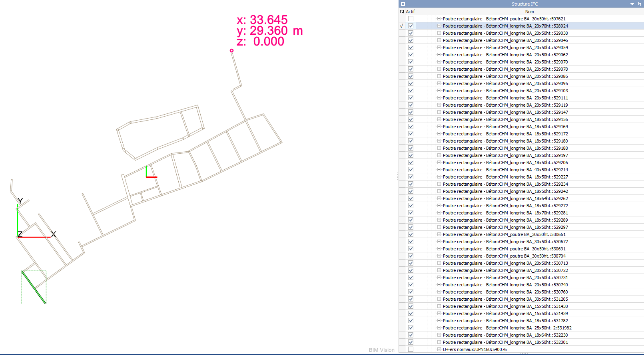Image resolution: width=644 pixels, height=355 pixels.
Task: Click the Y axis label of coordinate gizmo
Action: [x=20, y=201]
